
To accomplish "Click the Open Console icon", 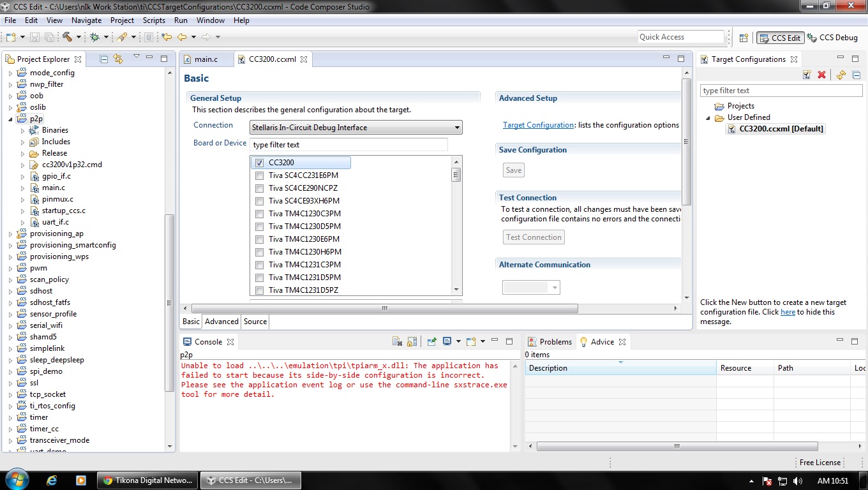I will click(x=471, y=341).
